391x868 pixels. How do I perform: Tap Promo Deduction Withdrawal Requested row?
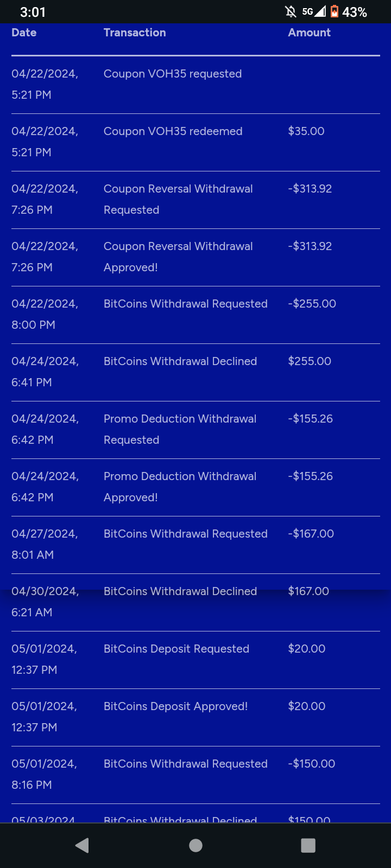180,429
